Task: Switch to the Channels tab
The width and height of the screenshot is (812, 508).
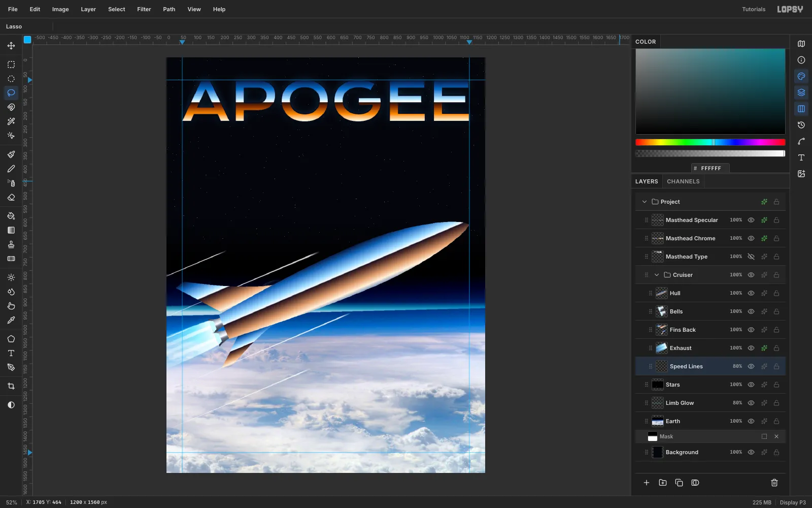Action: tap(683, 181)
